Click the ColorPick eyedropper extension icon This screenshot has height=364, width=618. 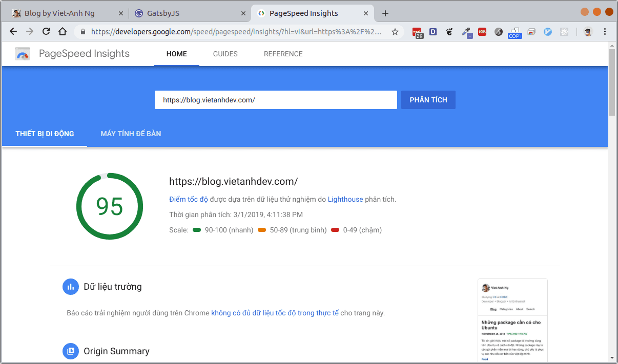point(467,32)
